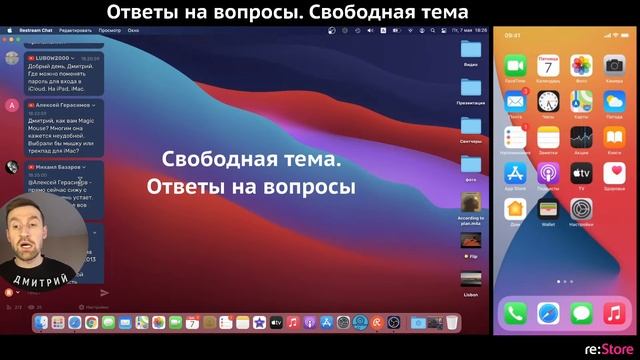Launch Google Chrome from the dock
Screen dimensions: 640x360
click(91, 323)
